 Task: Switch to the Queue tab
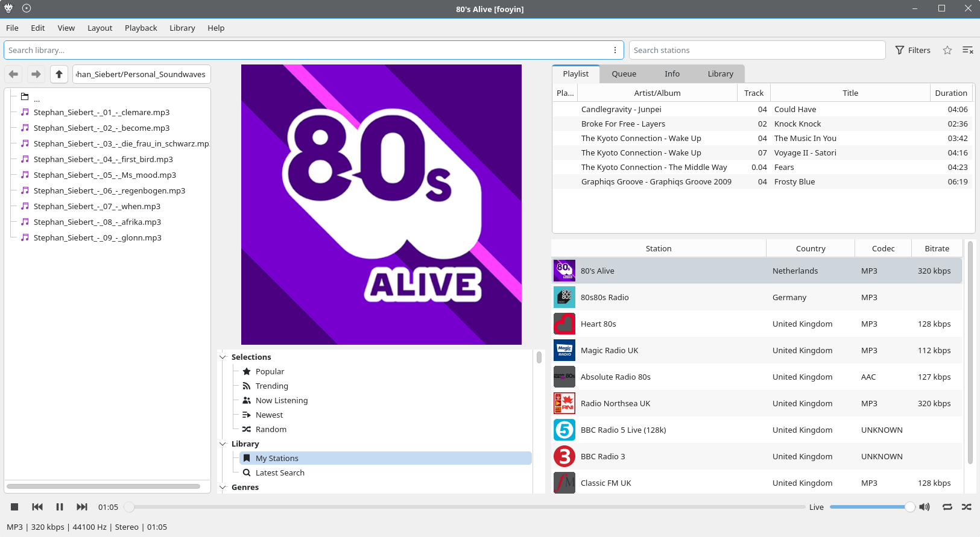624,74
